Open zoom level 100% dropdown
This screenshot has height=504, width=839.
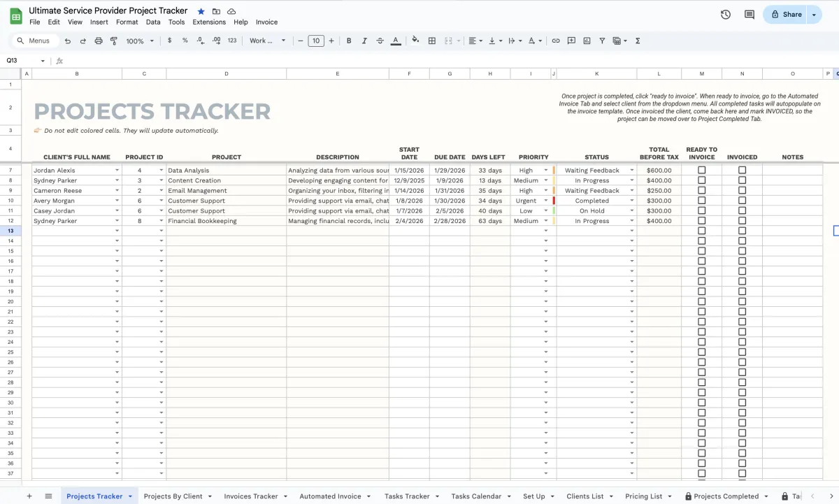(x=138, y=41)
